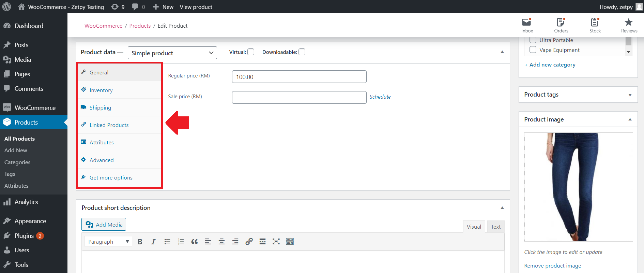Image resolution: width=644 pixels, height=273 pixels.
Task: Toggle fullscreen editor mode
Action: (276, 242)
